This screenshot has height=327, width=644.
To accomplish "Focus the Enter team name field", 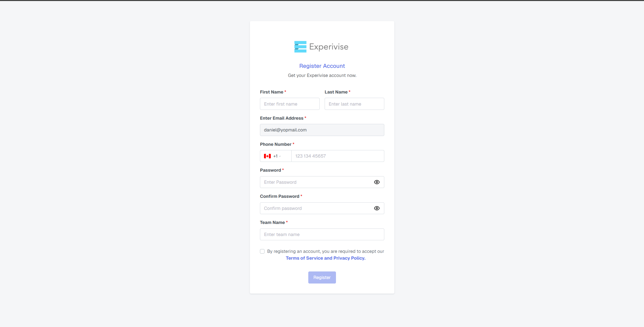I will pyautogui.click(x=322, y=235).
